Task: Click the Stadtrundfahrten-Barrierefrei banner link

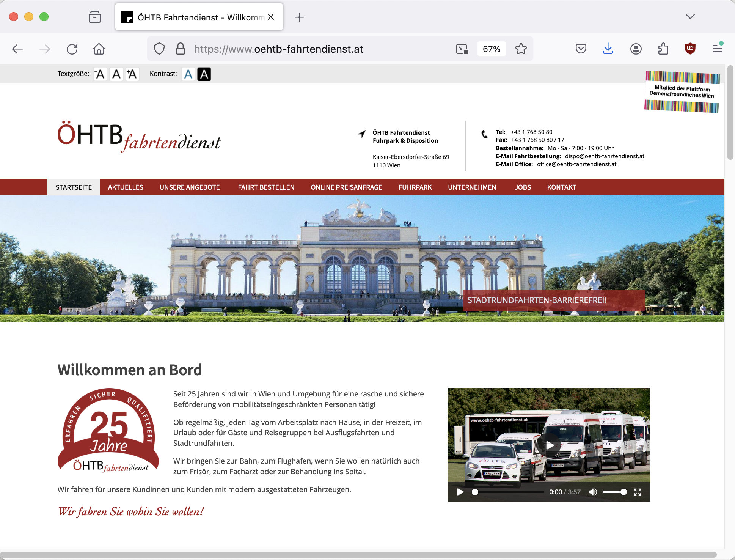Action: click(537, 300)
